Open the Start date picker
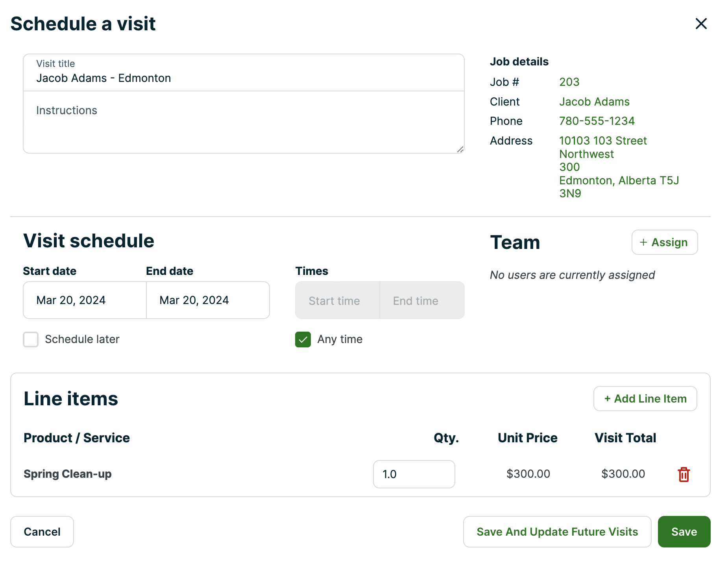 [x=85, y=300]
